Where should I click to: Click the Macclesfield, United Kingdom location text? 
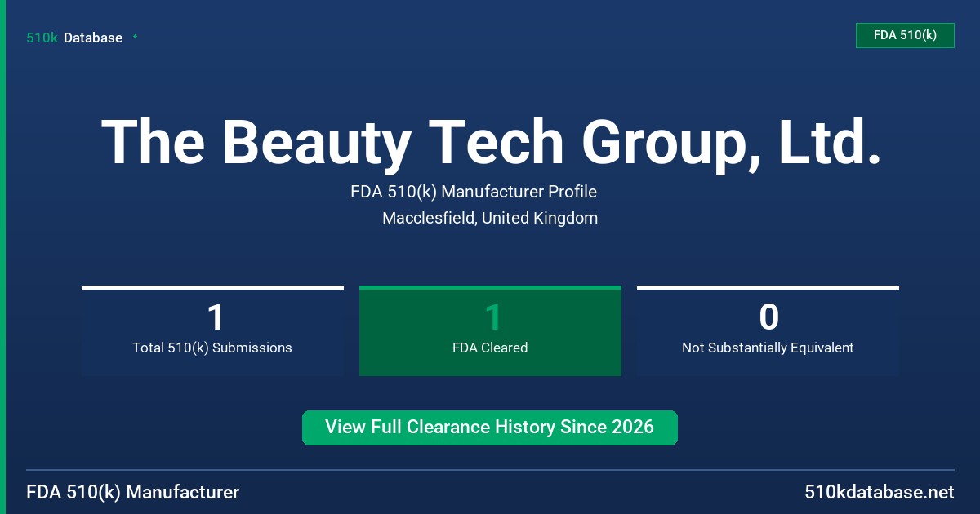click(490, 218)
